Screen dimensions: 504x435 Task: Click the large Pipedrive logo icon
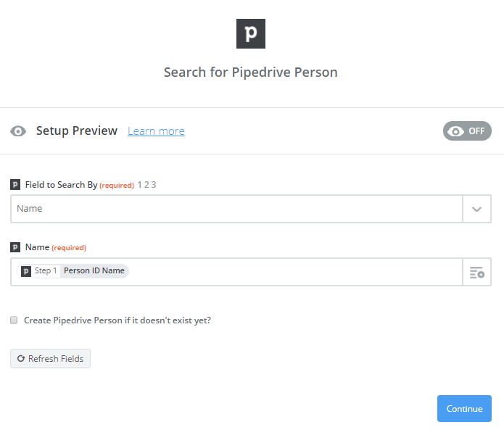(251, 34)
